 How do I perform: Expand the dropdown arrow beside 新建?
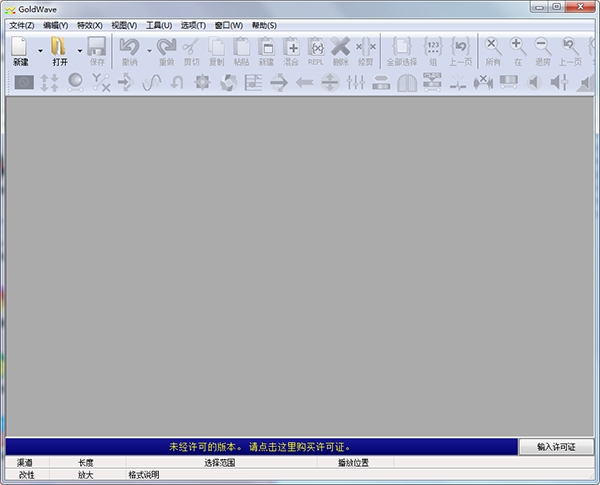(40, 50)
